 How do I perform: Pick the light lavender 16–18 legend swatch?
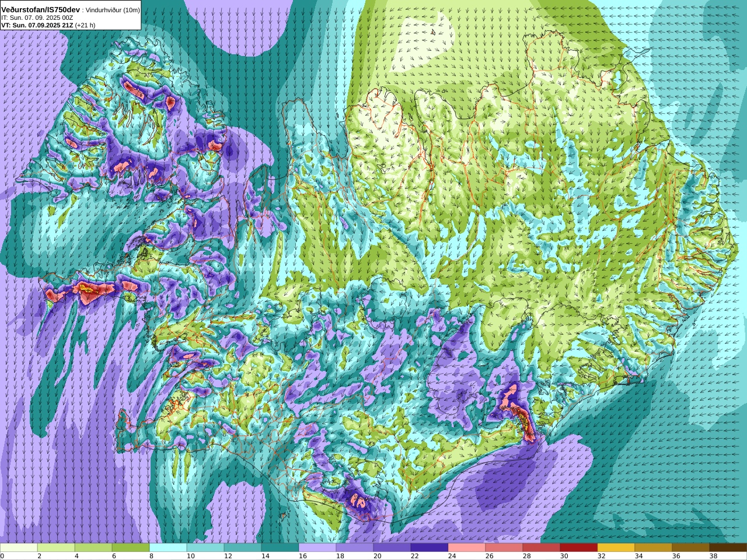(317, 548)
